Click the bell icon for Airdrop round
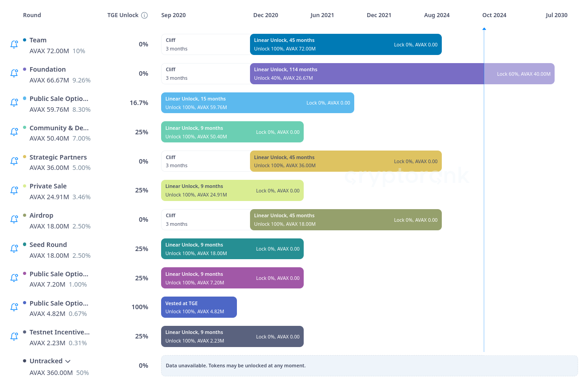Screen dimensions: 588x384 tap(14, 219)
